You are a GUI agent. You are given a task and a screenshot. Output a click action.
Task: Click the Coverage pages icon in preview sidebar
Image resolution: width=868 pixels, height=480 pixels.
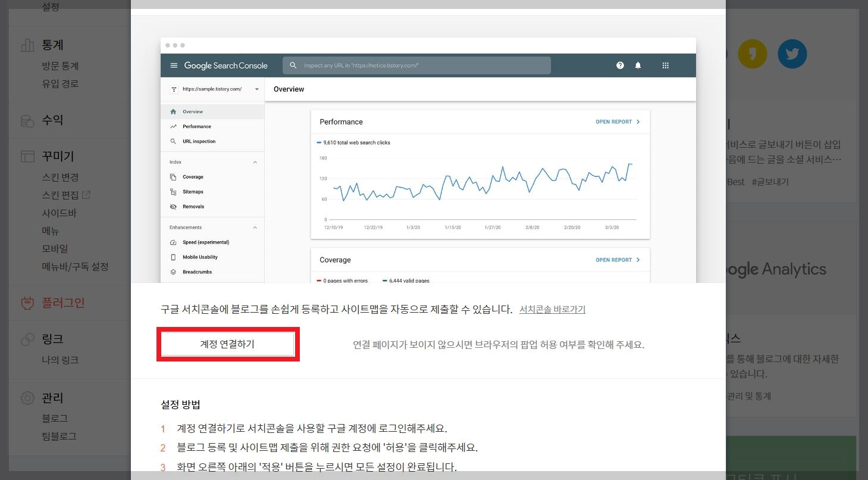point(173,177)
